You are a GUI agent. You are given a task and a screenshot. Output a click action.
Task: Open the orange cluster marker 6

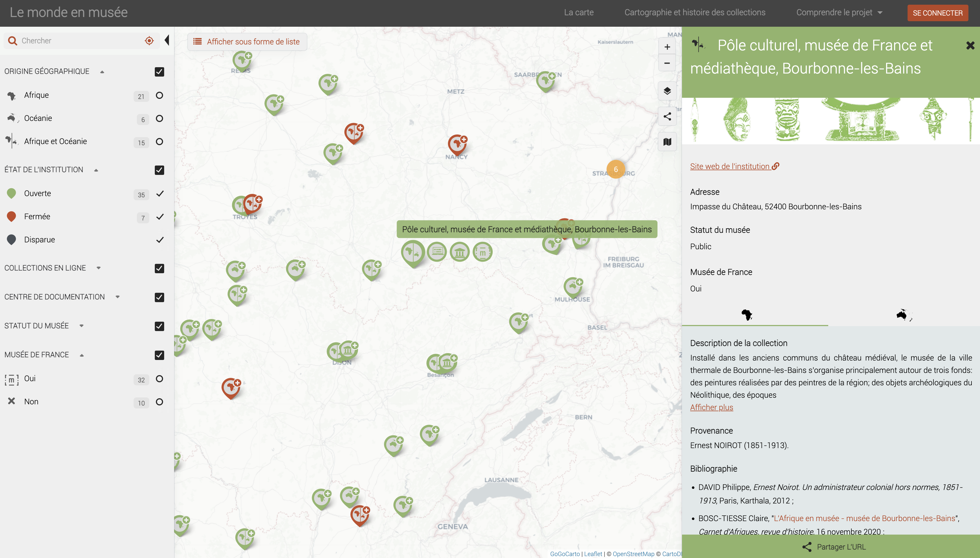click(616, 169)
